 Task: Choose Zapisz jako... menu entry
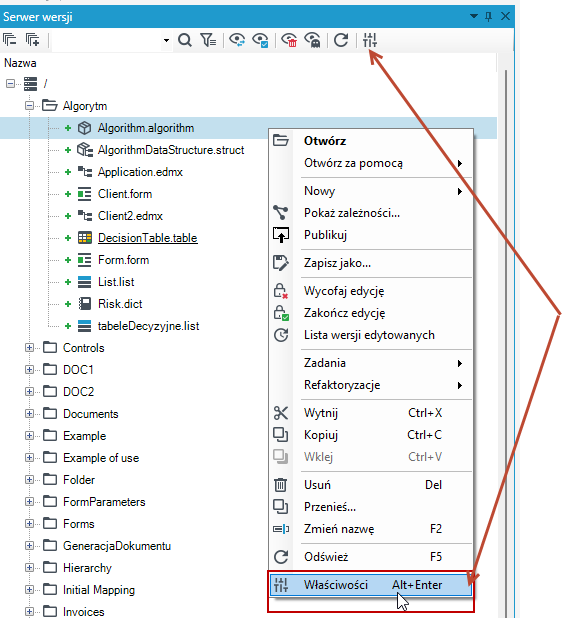coord(370,263)
